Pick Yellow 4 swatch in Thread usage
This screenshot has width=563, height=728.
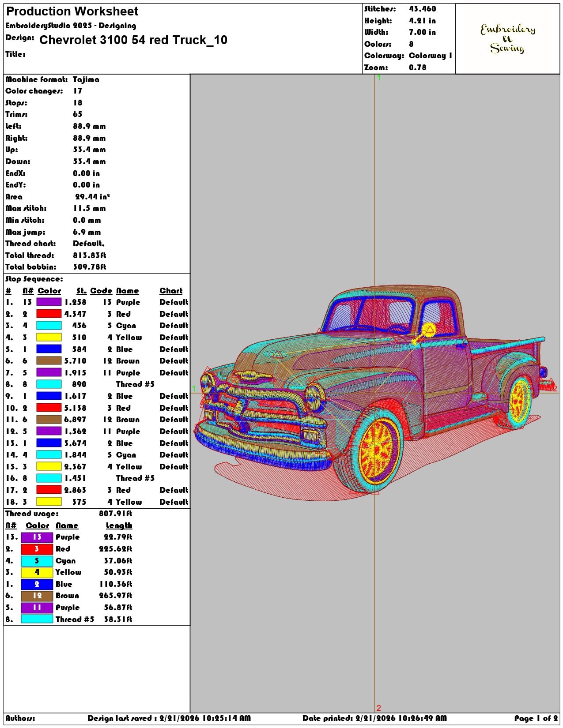point(37,573)
